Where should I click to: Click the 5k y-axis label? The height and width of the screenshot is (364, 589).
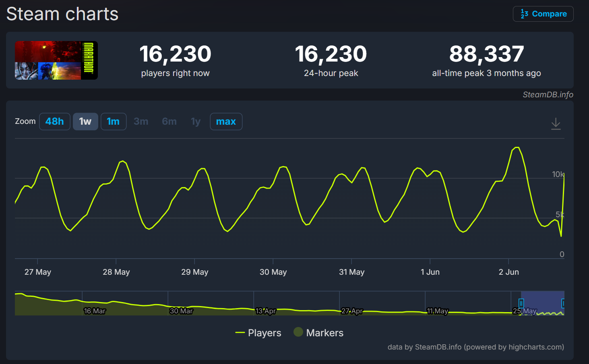(x=560, y=214)
